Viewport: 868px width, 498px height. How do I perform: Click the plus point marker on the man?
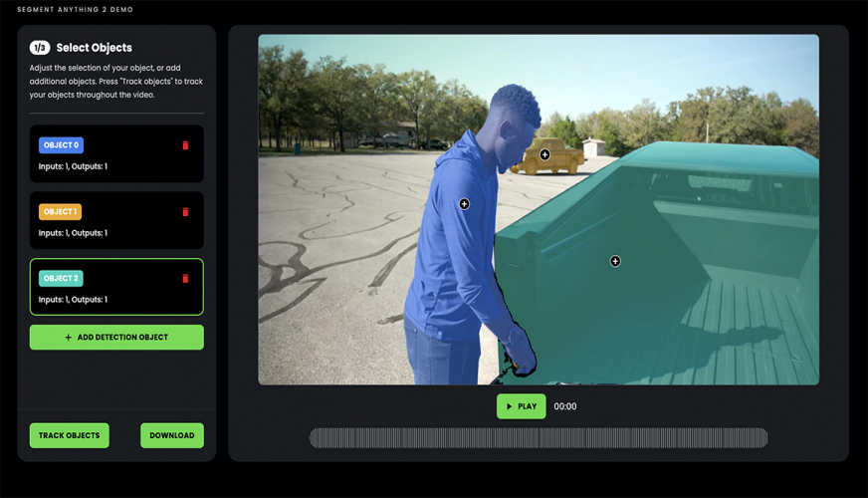[464, 204]
